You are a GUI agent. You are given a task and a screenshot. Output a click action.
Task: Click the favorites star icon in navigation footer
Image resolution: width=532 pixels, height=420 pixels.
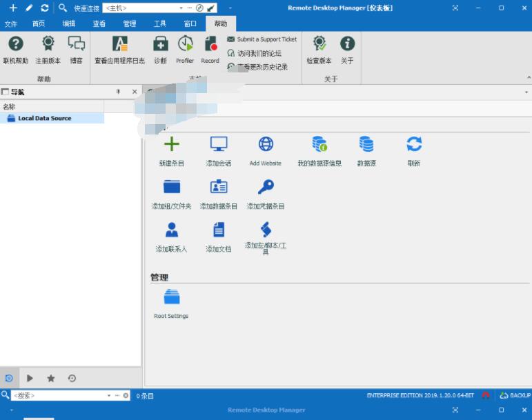tap(51, 378)
